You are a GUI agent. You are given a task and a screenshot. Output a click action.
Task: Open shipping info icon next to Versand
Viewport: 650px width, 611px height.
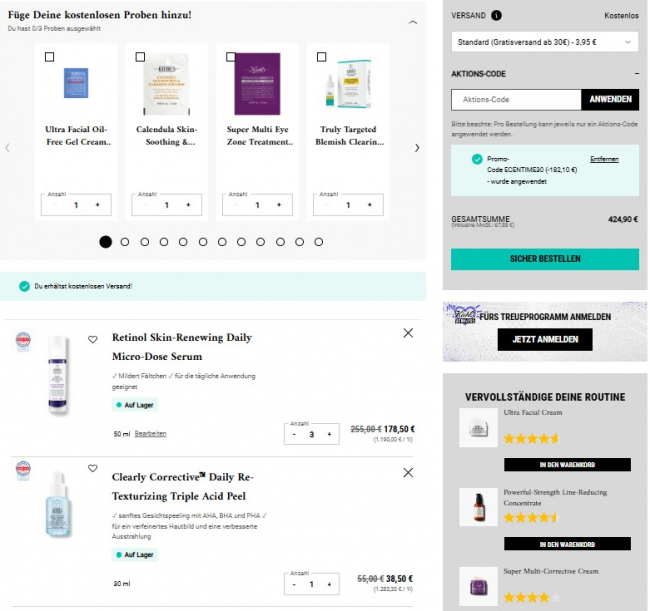[497, 16]
